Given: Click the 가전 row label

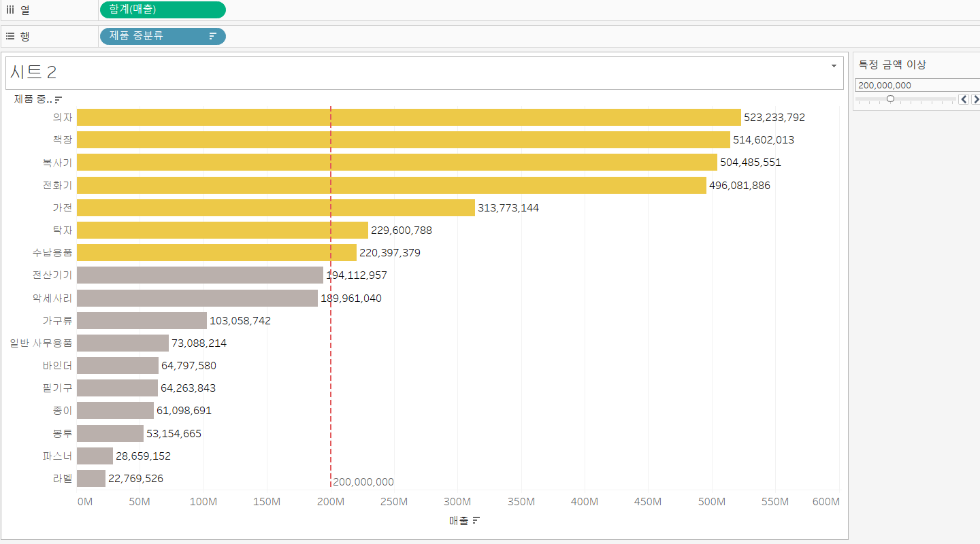Looking at the screenshot, I should click(63, 207).
